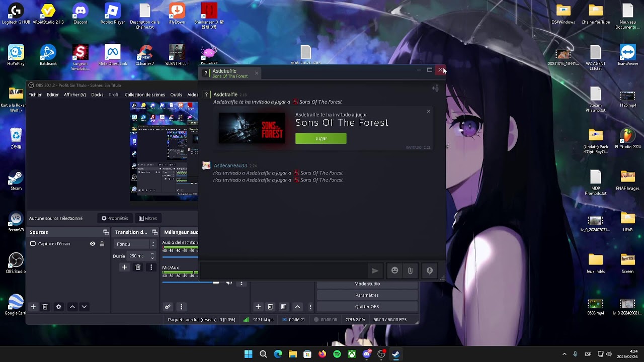Open the Windows Start menu
The image size is (644, 362).
pos(248,354)
